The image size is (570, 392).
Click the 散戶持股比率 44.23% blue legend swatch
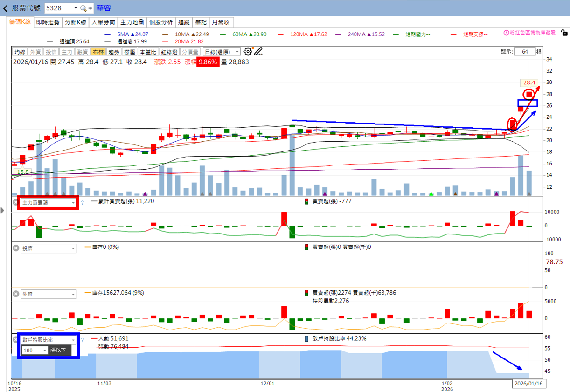(x=306, y=339)
